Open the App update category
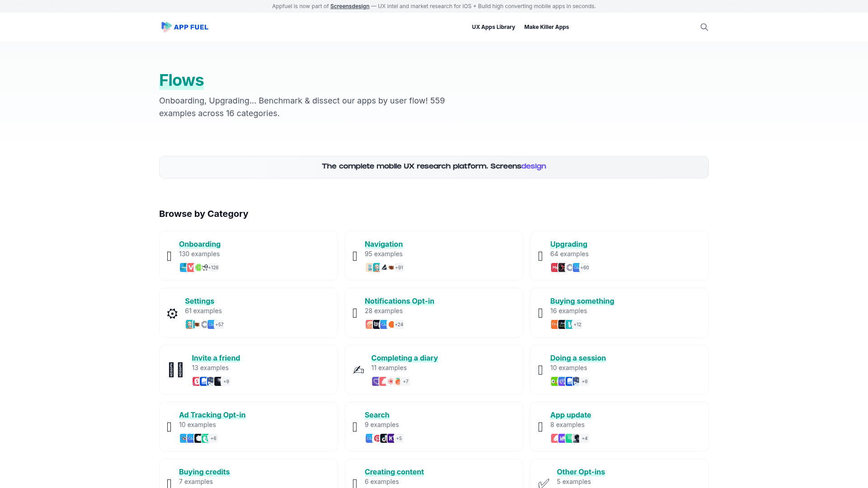Viewport: 868px width, 488px height. point(570,415)
